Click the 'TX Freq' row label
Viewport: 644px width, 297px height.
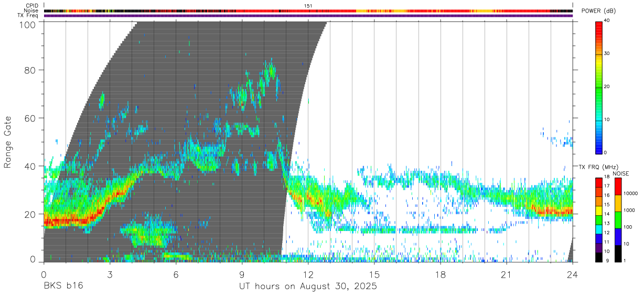pyautogui.click(x=28, y=16)
